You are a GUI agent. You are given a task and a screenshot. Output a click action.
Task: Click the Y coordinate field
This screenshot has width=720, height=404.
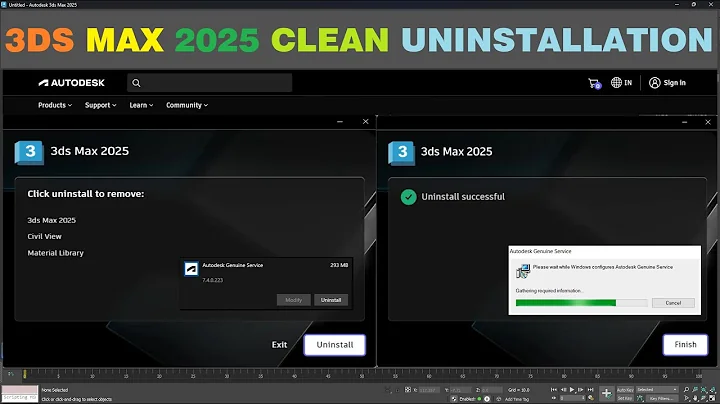461,390
